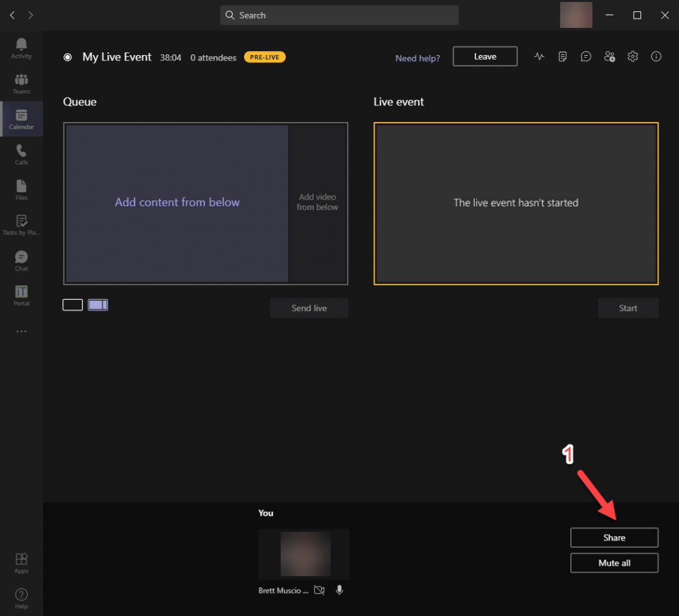
Task: Open the call health pulse icon
Action: click(x=539, y=56)
